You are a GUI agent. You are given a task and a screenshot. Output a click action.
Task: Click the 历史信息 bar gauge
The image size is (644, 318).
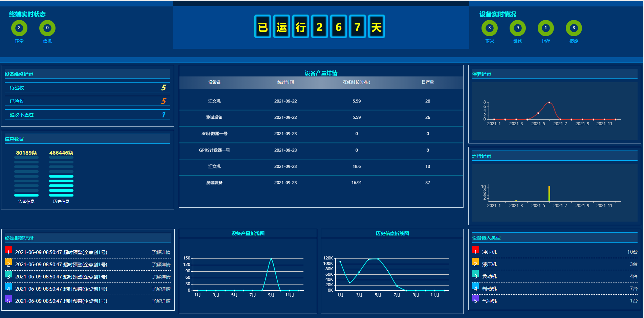[x=61, y=176]
